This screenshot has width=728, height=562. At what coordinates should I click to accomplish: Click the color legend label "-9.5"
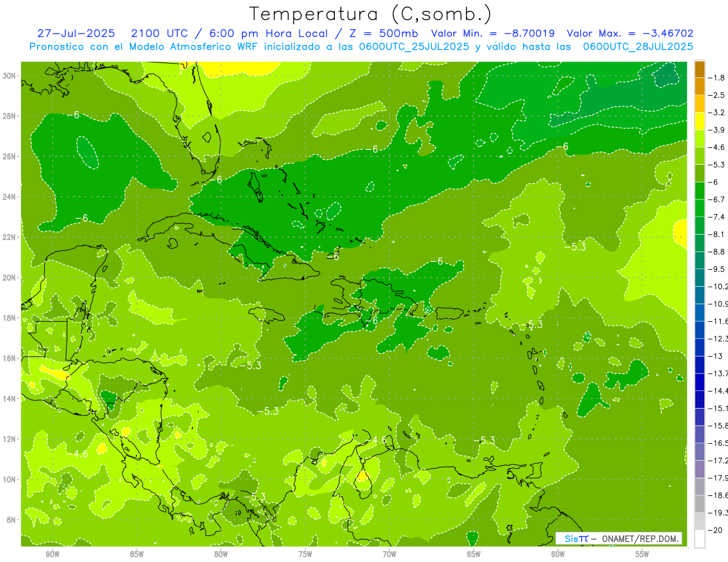coord(717,269)
